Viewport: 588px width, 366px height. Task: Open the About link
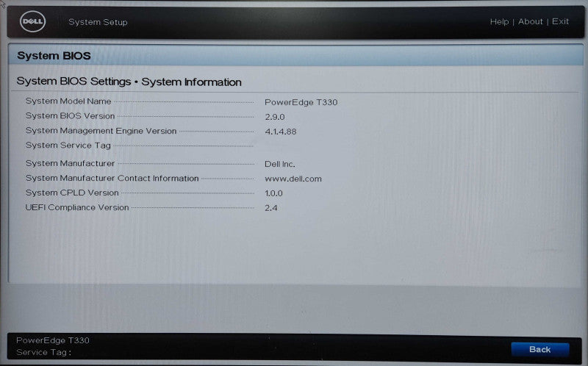[x=530, y=22]
